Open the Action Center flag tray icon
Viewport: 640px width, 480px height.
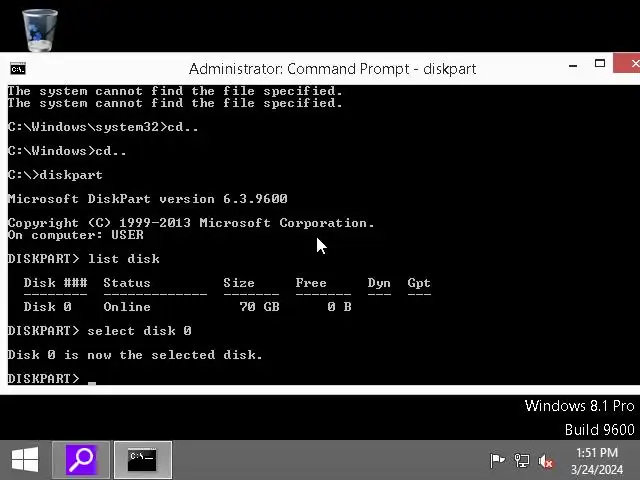pyautogui.click(x=497, y=461)
